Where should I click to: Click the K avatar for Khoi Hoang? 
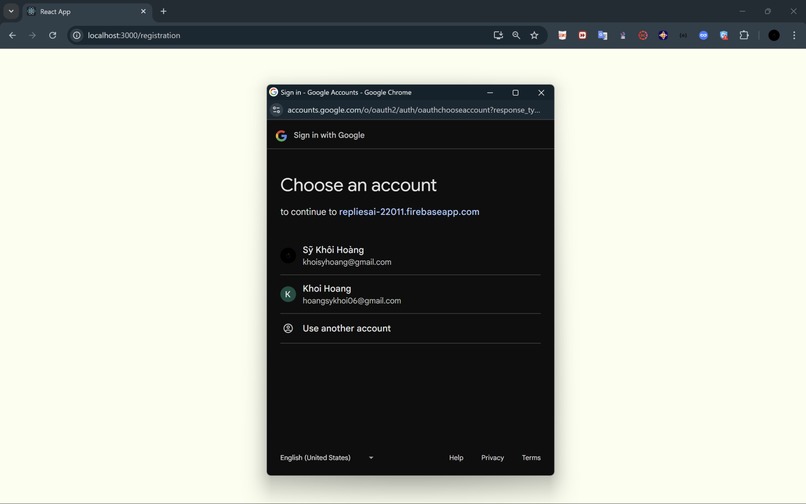coord(288,294)
